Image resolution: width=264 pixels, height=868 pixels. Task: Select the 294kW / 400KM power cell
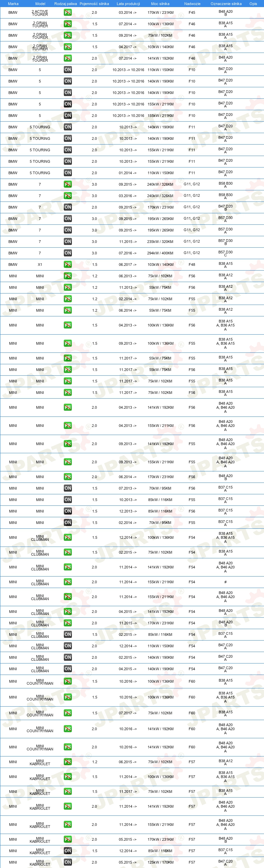[x=160, y=253]
